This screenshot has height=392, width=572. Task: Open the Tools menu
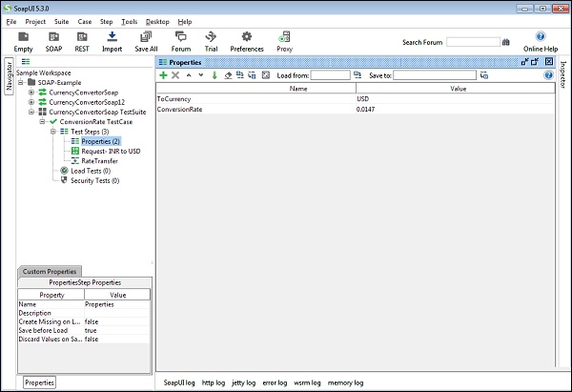[130, 21]
